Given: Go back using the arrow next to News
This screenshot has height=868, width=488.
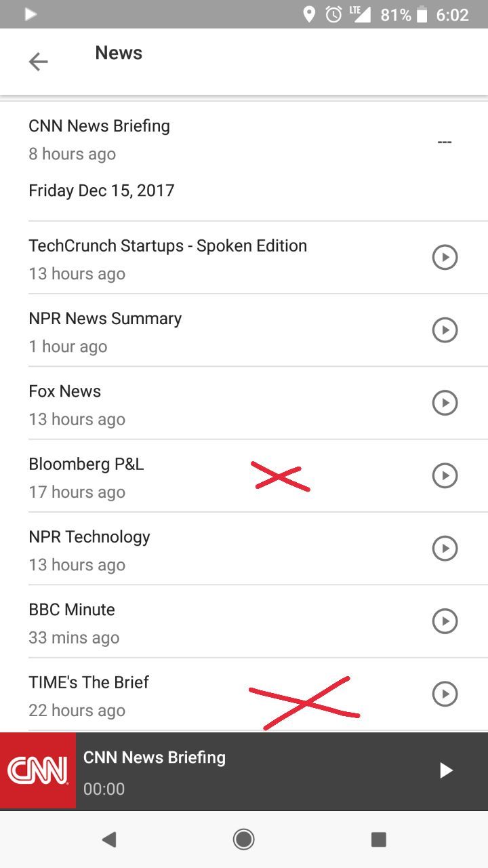Looking at the screenshot, I should point(39,62).
